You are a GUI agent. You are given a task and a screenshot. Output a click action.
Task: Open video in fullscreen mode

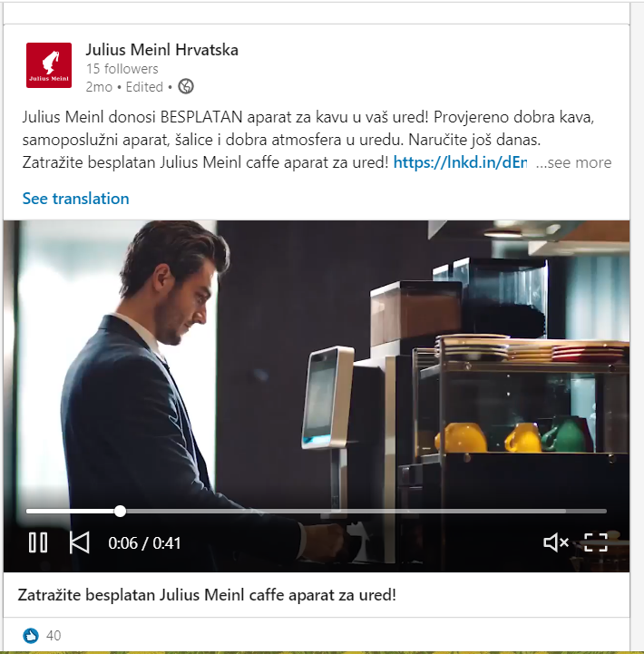pyautogui.click(x=595, y=542)
